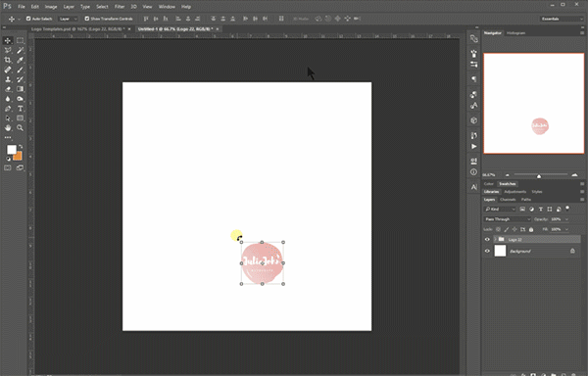Screen dimensions: 588x376
Task: Open the Window menu
Action: (x=167, y=7)
